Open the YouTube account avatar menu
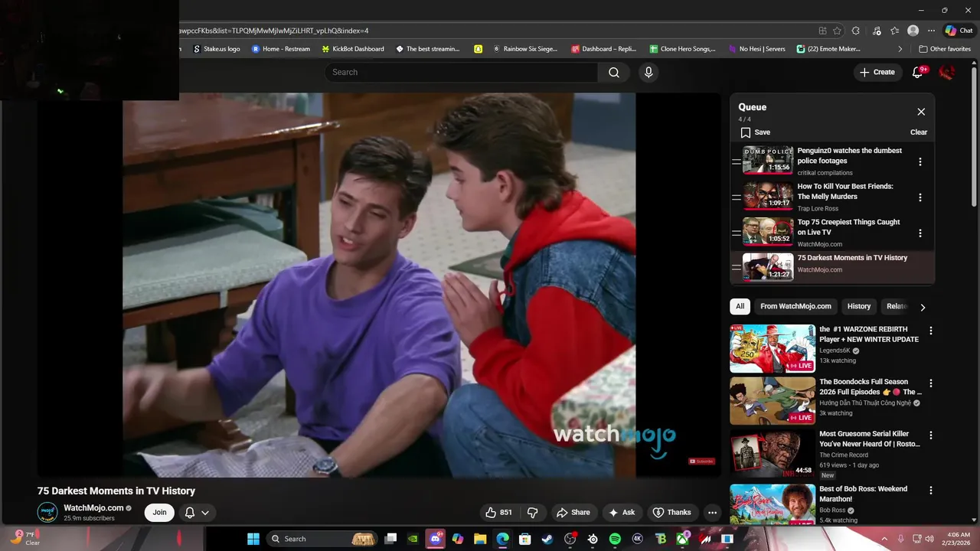This screenshot has height=551, width=980. (x=947, y=72)
